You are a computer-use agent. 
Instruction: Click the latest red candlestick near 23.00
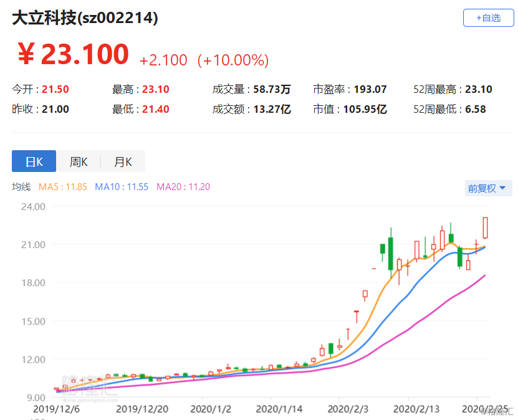point(485,227)
